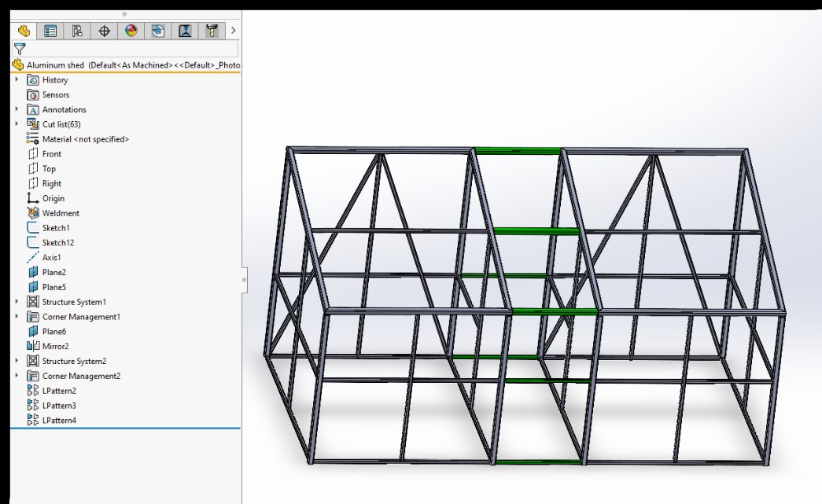
Task: Click the LPattern2 icon
Action: pos(33,390)
